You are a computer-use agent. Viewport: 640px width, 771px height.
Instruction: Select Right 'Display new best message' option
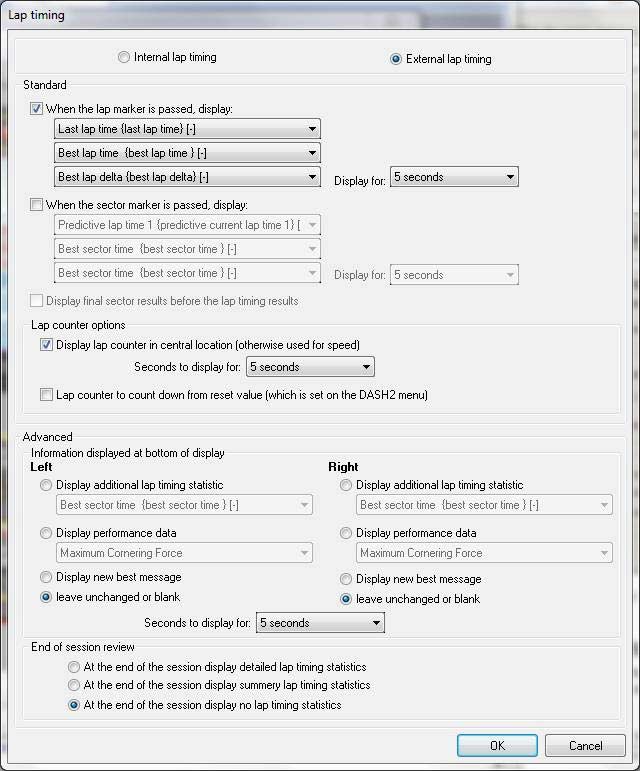346,579
